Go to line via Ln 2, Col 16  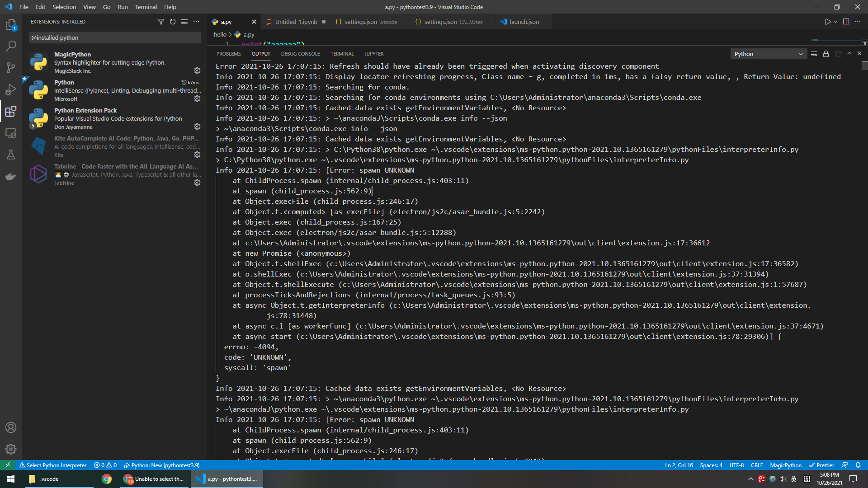679,465
